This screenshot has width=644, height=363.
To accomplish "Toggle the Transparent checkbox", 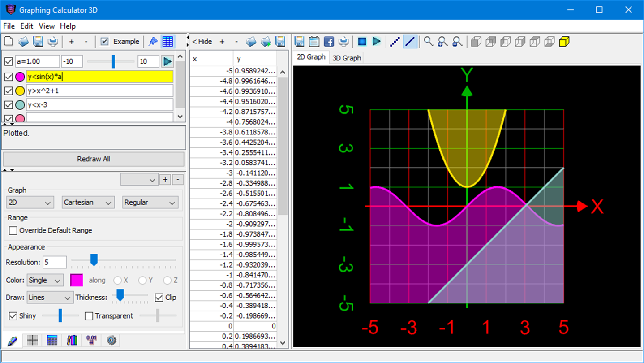I will coord(89,316).
